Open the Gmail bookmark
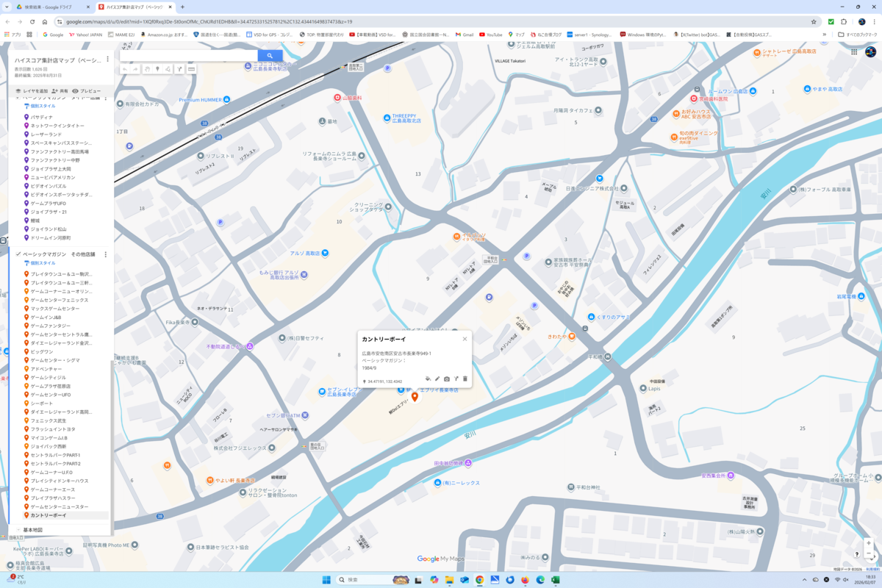This screenshot has height=588, width=882. [x=465, y=34]
